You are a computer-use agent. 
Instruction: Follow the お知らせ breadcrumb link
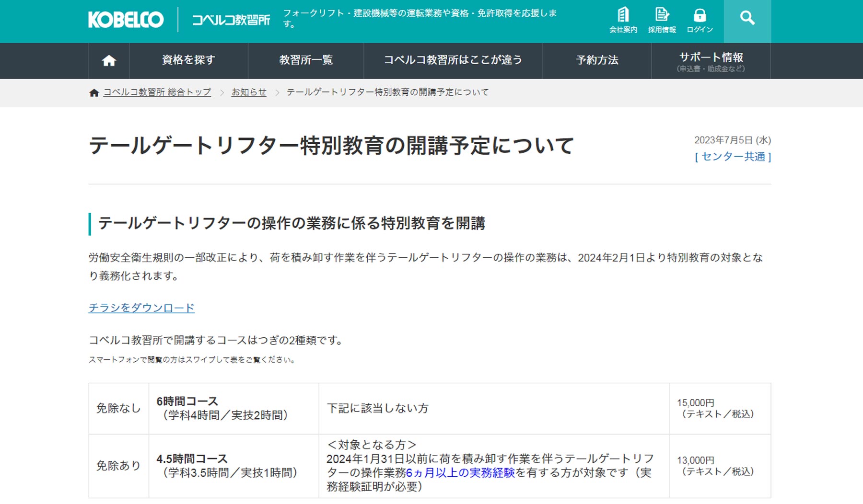tap(249, 92)
